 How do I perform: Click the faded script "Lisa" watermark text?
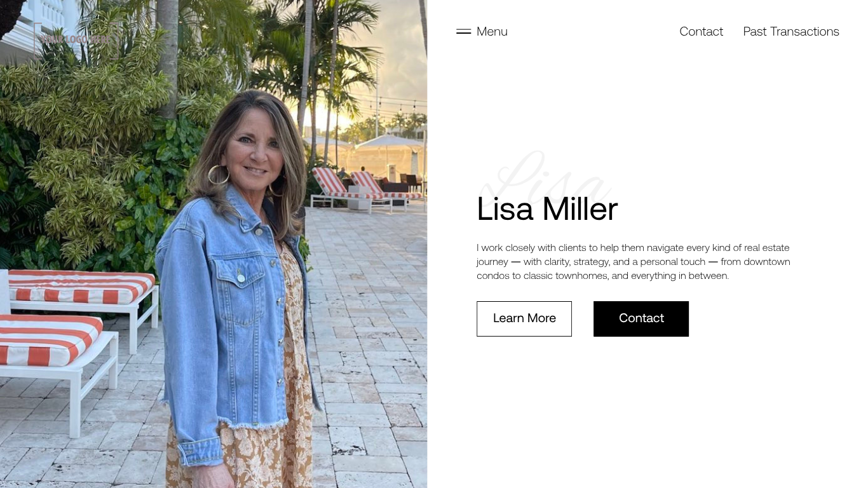tap(545, 177)
